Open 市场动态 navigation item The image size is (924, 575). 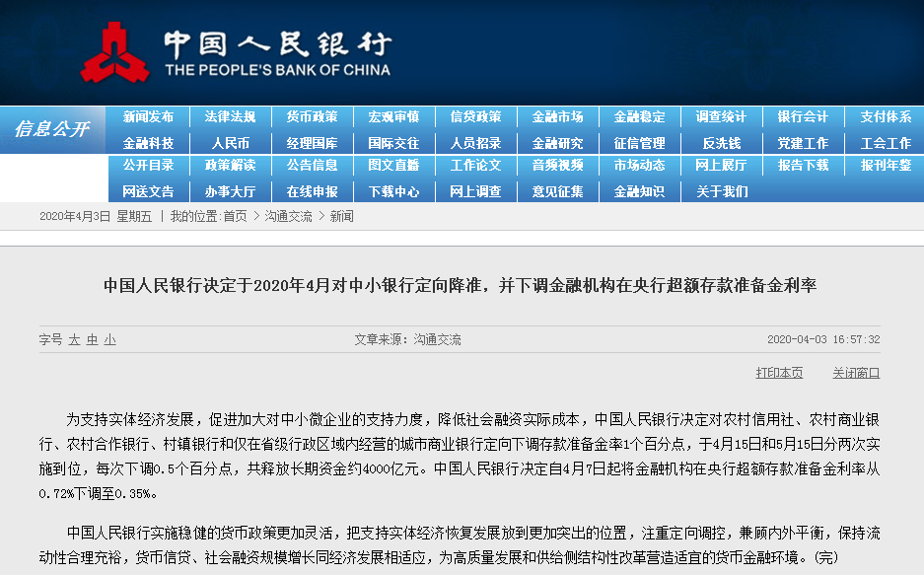coord(639,165)
